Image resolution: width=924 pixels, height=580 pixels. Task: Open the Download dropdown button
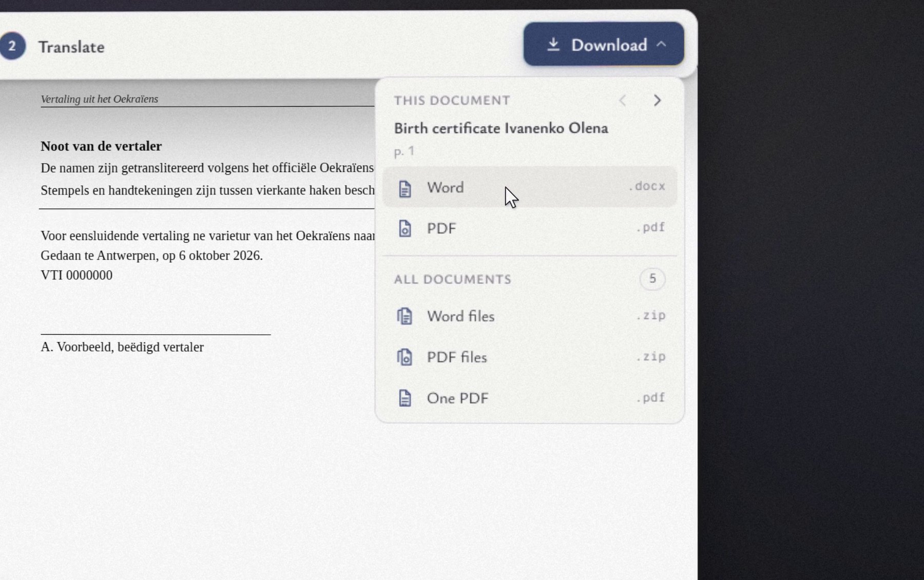tap(604, 44)
